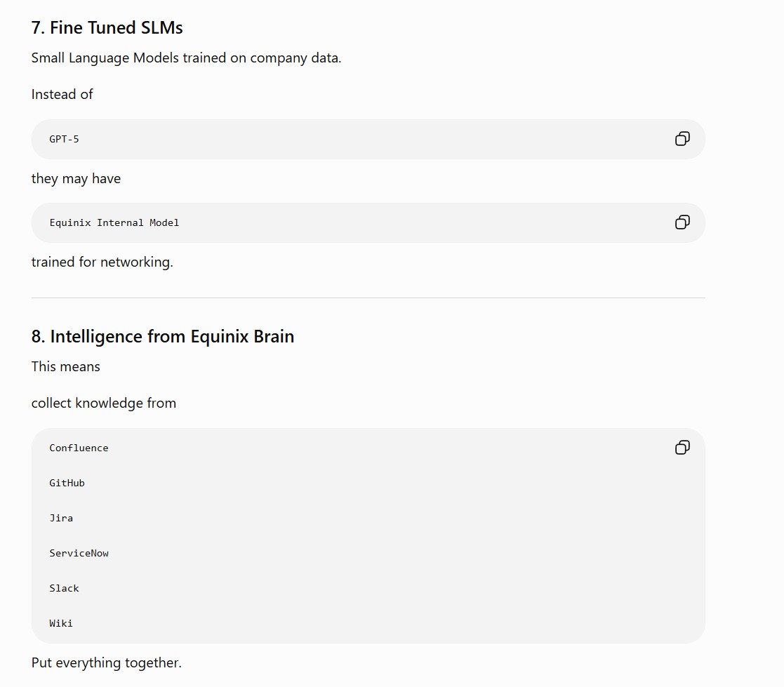Click the 'Instead of' text
Viewport: 784px width, 687px height.
pos(62,94)
